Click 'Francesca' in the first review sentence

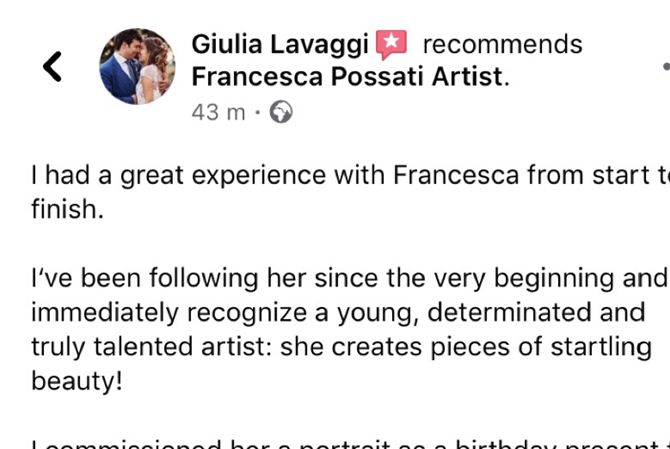[455, 175]
